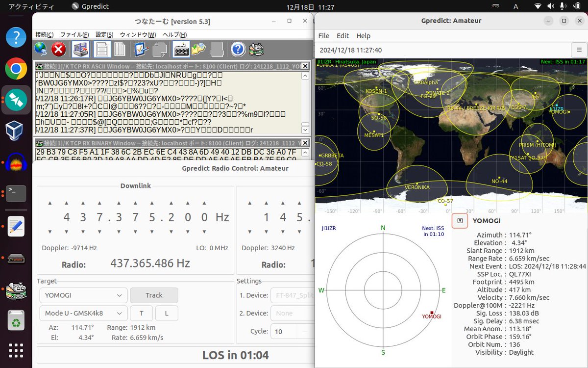The height and width of the screenshot is (368, 588).
Task: Open Audacity from the dock
Action: [x=16, y=162]
